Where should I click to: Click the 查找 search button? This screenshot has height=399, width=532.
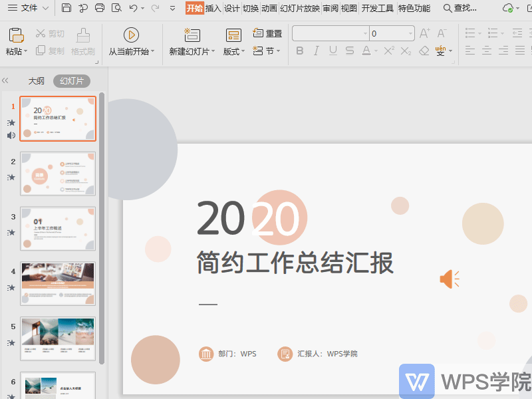pos(460,8)
